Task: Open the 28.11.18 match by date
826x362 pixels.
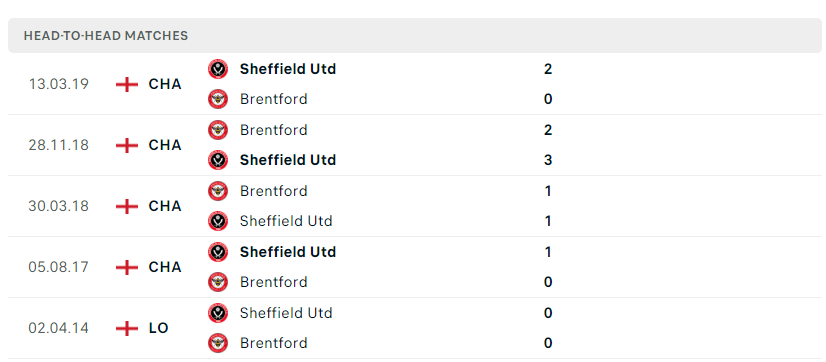Action: [x=58, y=145]
